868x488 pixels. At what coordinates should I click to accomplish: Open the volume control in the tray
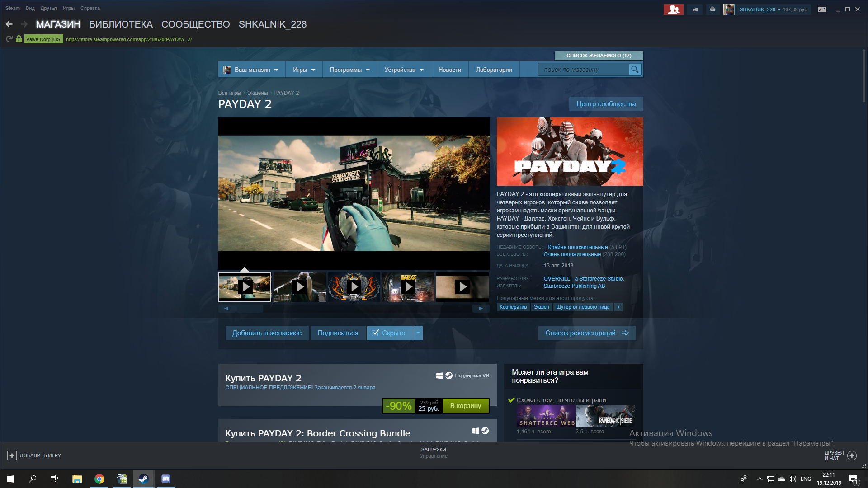793,479
